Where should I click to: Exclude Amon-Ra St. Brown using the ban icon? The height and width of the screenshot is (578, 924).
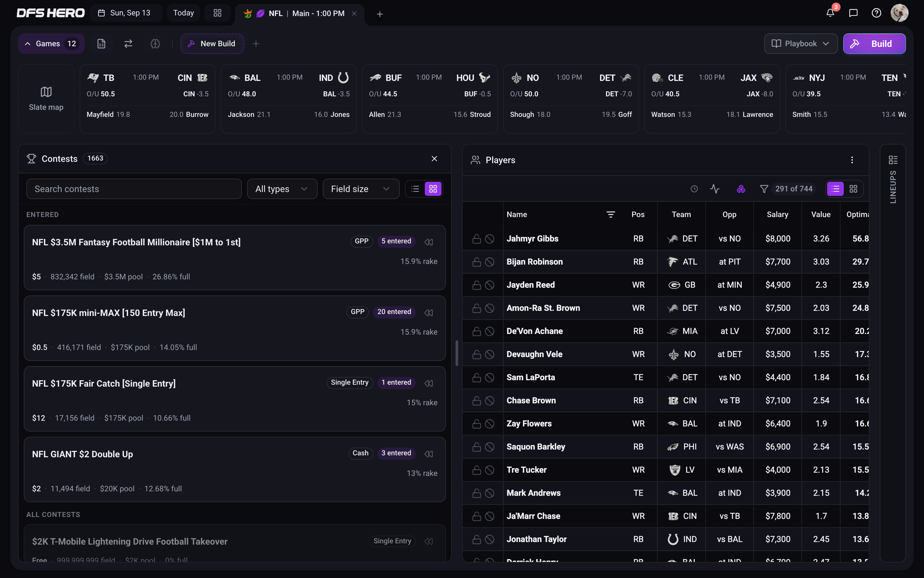[x=490, y=308]
